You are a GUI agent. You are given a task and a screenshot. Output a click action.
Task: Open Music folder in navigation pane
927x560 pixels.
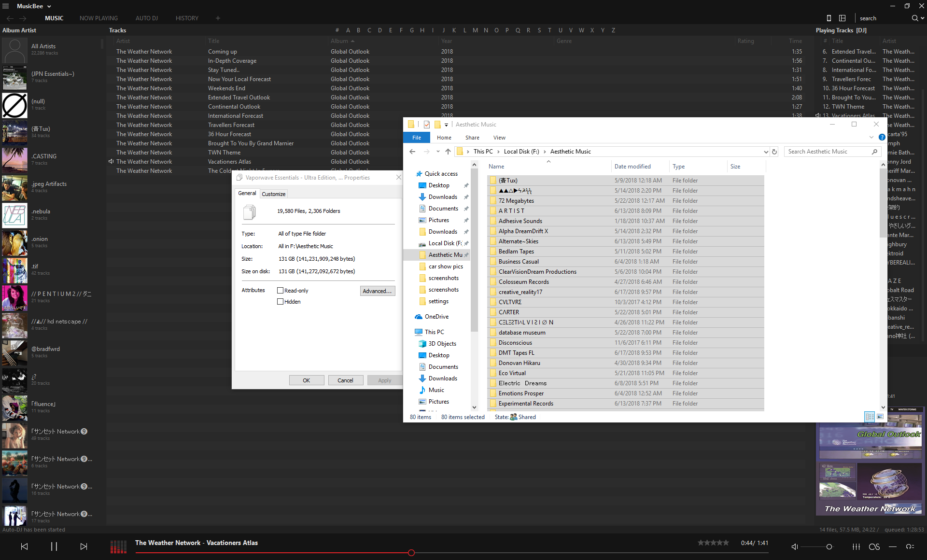tap(436, 390)
